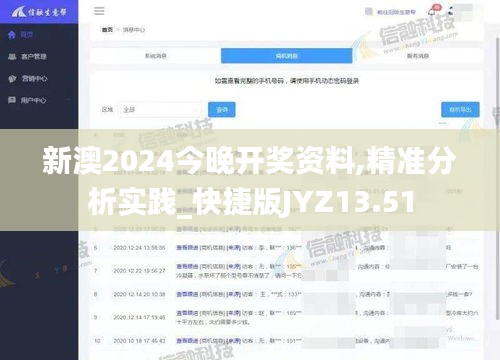Click the home icon in sidebar
The width and height of the screenshot is (500, 360).
[12, 34]
